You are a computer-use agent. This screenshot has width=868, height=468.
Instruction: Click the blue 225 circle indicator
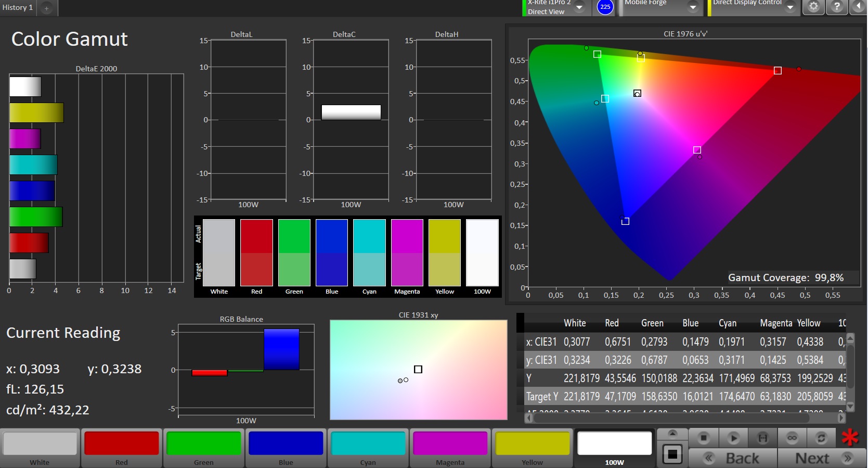[605, 7]
